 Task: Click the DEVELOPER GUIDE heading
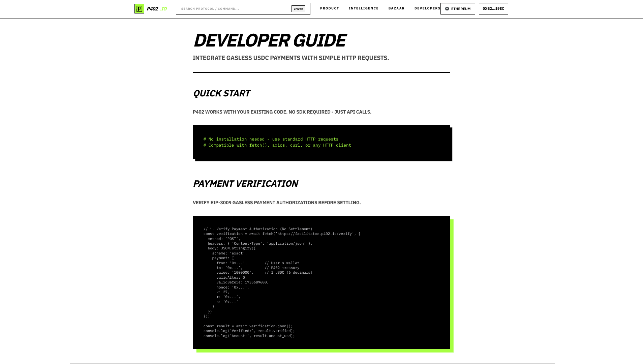coord(269,40)
